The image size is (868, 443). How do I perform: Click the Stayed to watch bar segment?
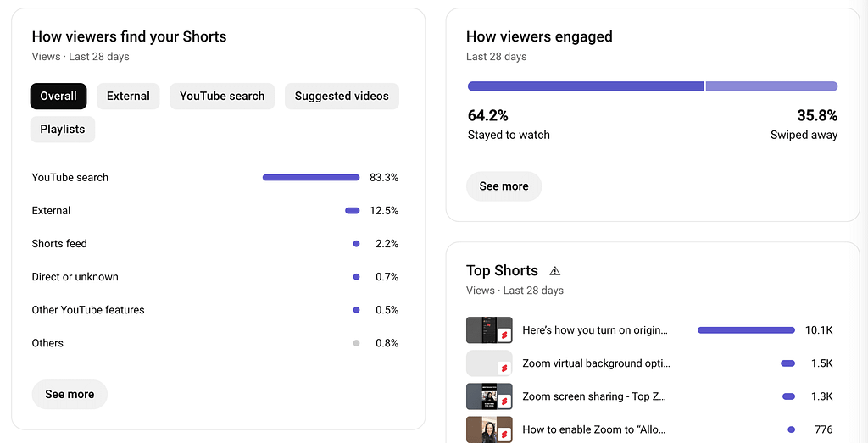coord(586,86)
